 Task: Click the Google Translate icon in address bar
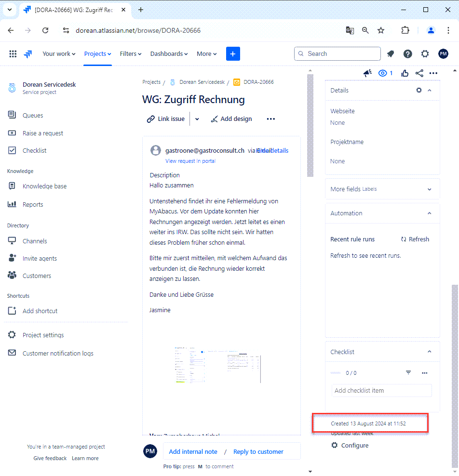(x=350, y=30)
